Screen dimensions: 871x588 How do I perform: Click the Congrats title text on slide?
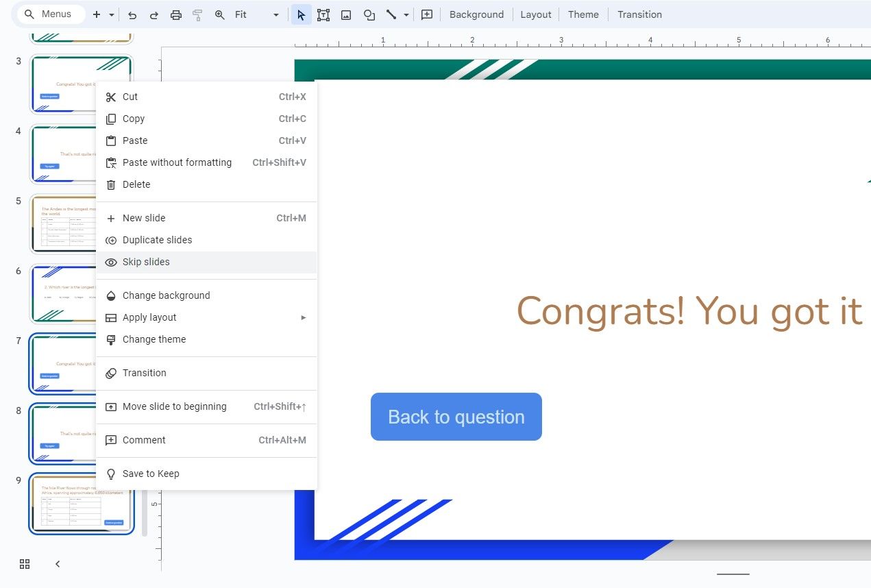click(x=689, y=310)
